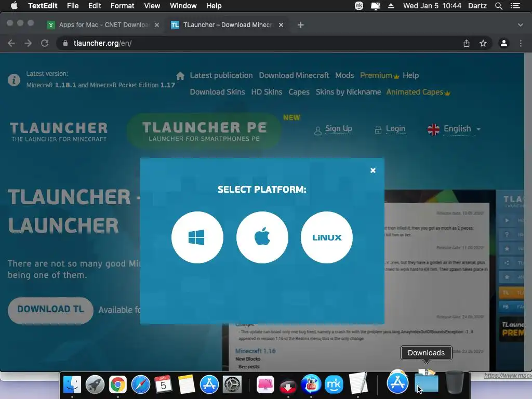
Task: Open the Latest publication link
Action: [x=221, y=75]
